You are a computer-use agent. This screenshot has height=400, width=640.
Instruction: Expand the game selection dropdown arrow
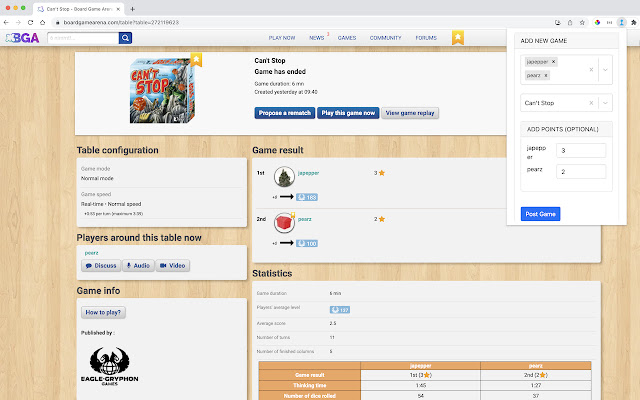[605, 103]
